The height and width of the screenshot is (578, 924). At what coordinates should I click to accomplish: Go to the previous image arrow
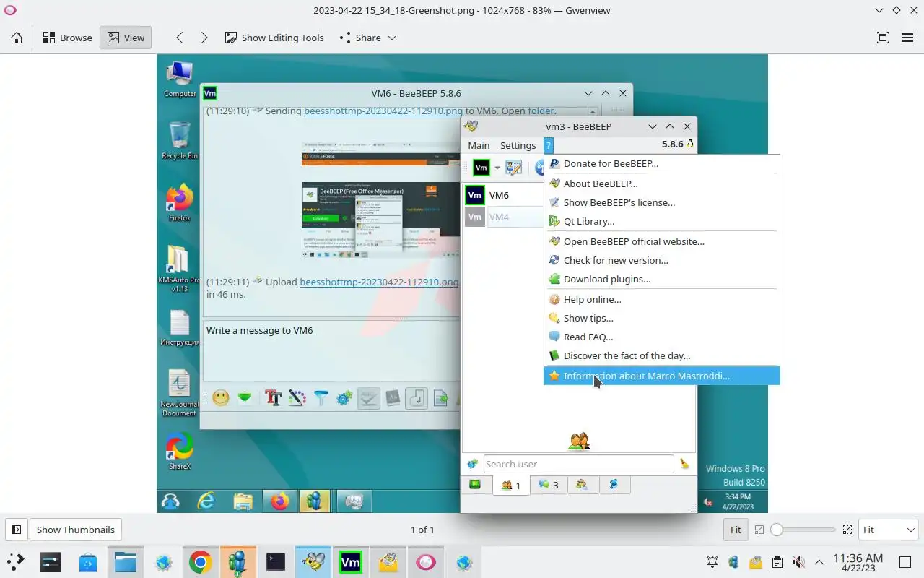point(180,38)
